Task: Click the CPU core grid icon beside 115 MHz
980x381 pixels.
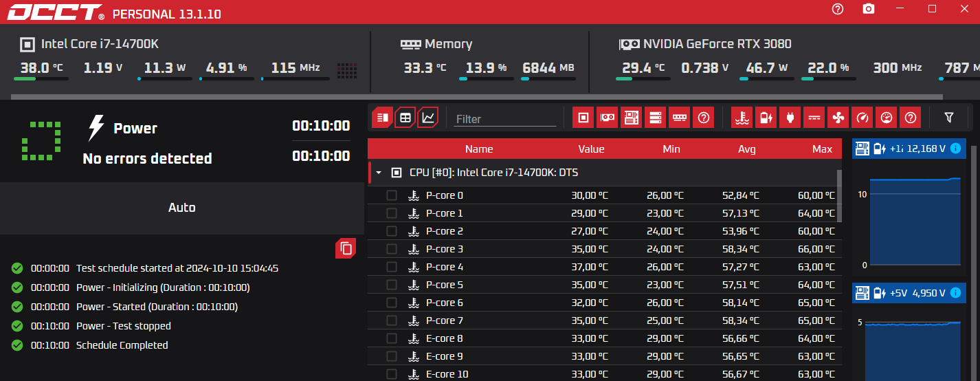Action: (347, 69)
